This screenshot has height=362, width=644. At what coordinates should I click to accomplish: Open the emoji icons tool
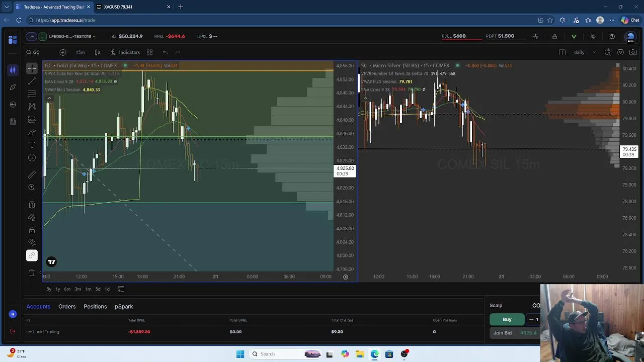click(x=32, y=158)
